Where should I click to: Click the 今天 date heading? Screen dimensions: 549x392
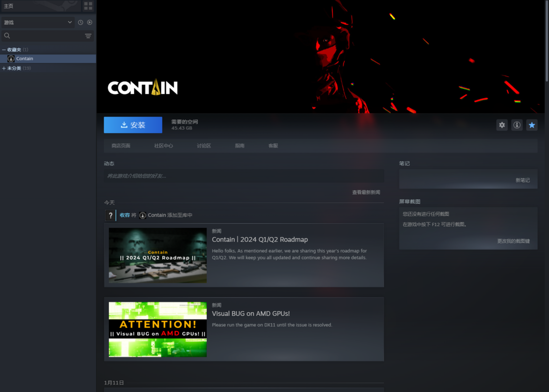[109, 202]
